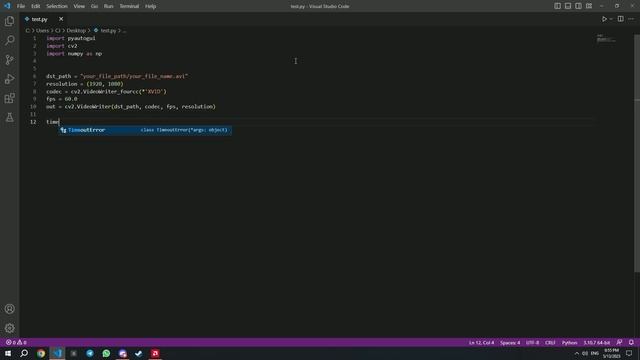Open the Run and Debug view
This screenshot has width=640, height=360.
[x=9, y=79]
